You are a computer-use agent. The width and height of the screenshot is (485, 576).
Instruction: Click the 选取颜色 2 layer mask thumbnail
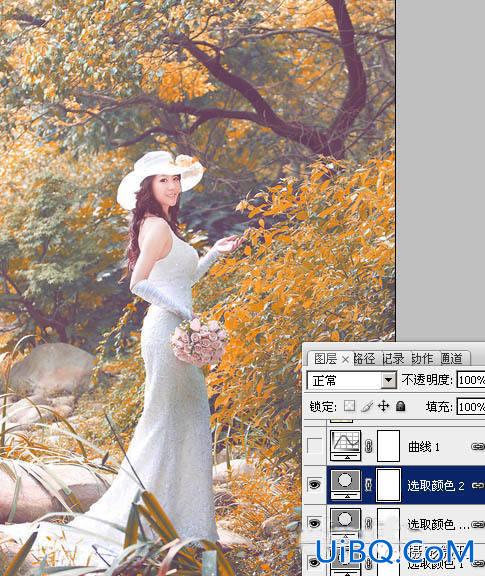click(x=389, y=485)
